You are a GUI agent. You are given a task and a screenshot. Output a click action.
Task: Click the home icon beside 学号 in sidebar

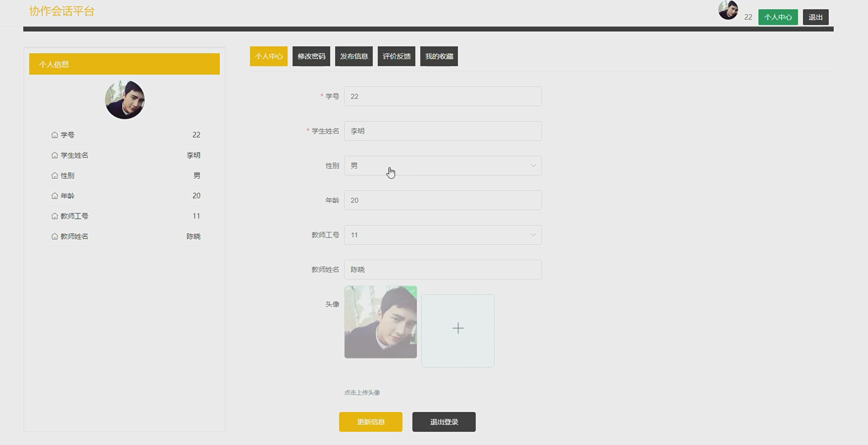[x=54, y=135]
